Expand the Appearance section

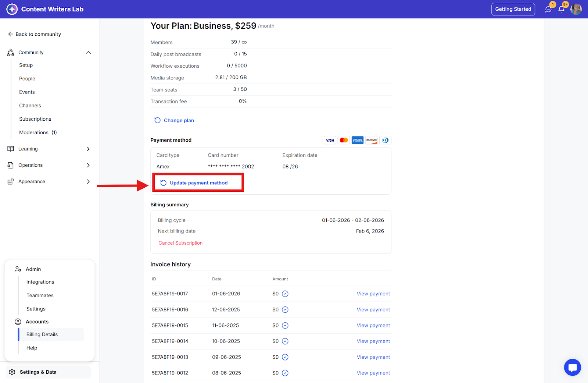(88, 181)
